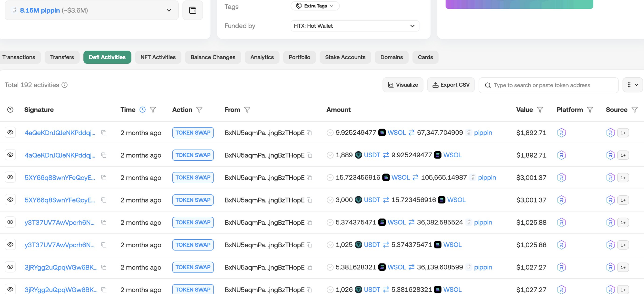Copy the From address in the 36,082.585524 pippin row
Screen dimensions: 644x294
309,223
